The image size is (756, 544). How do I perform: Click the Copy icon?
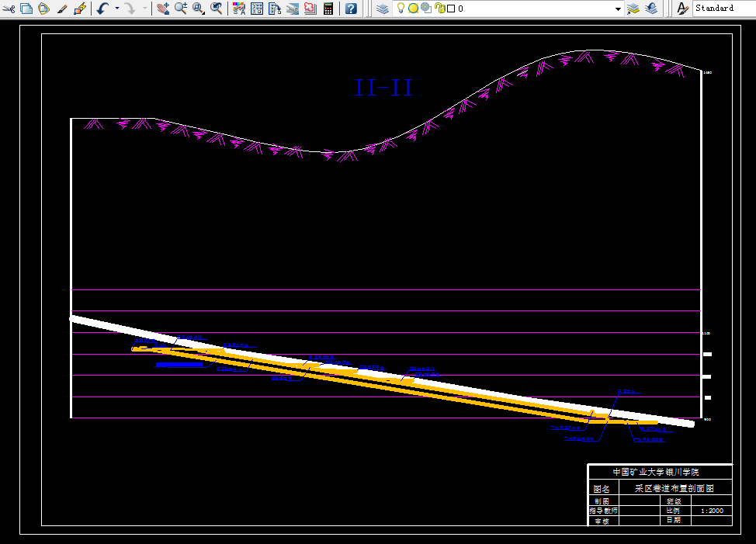click(x=26, y=9)
